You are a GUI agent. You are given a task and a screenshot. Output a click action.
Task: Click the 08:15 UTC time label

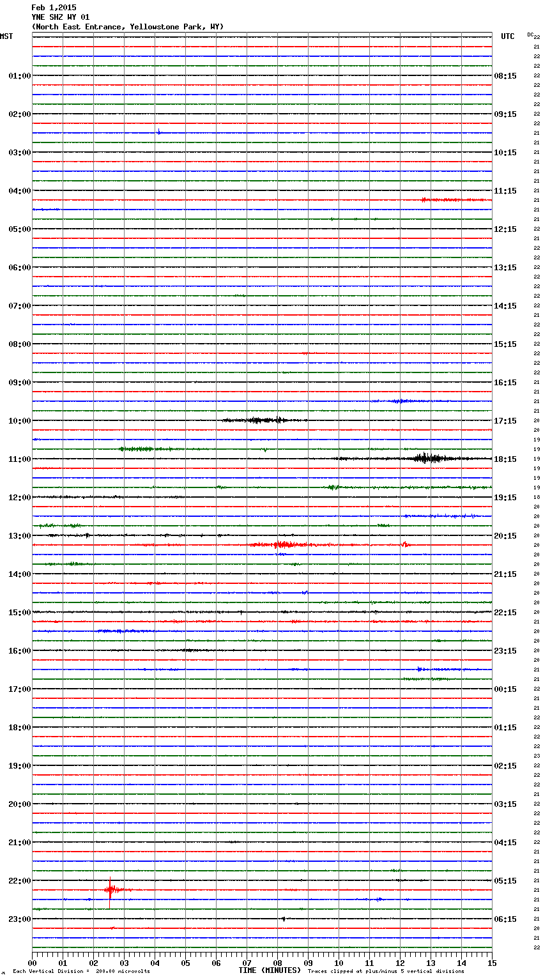click(505, 76)
